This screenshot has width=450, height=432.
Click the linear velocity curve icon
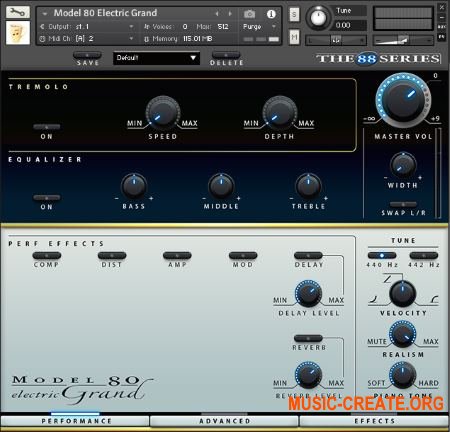[x=387, y=279]
